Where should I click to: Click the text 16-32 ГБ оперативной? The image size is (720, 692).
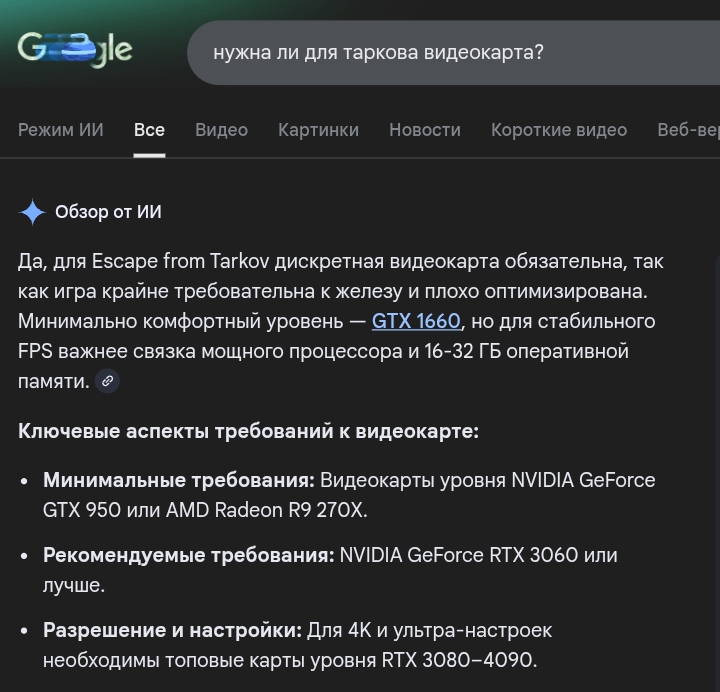click(526, 351)
